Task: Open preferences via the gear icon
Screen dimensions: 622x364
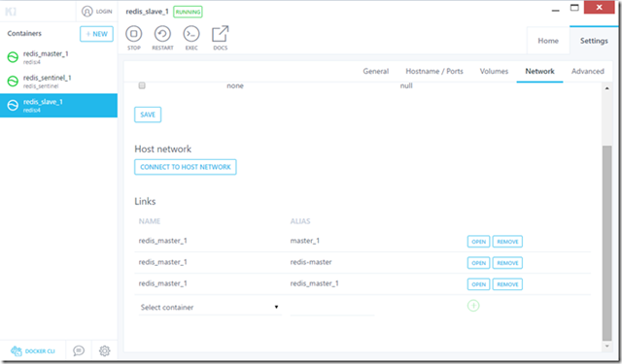Action: pyautogui.click(x=104, y=350)
